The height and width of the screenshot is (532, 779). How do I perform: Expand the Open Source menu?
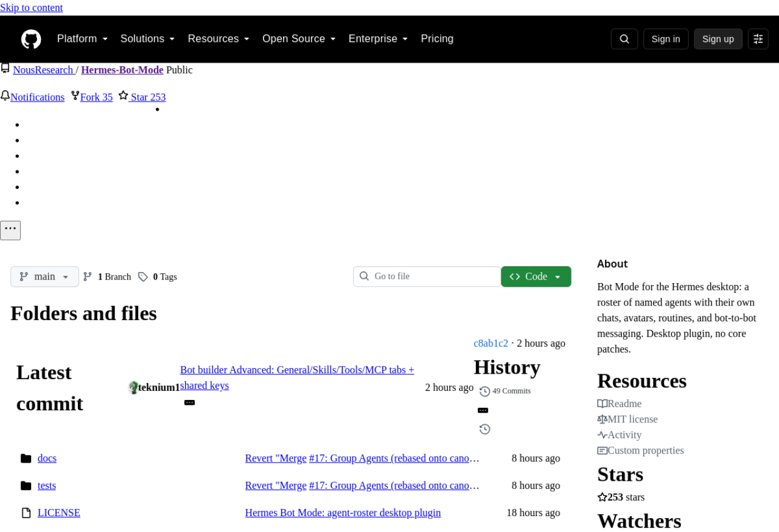pyautogui.click(x=299, y=39)
